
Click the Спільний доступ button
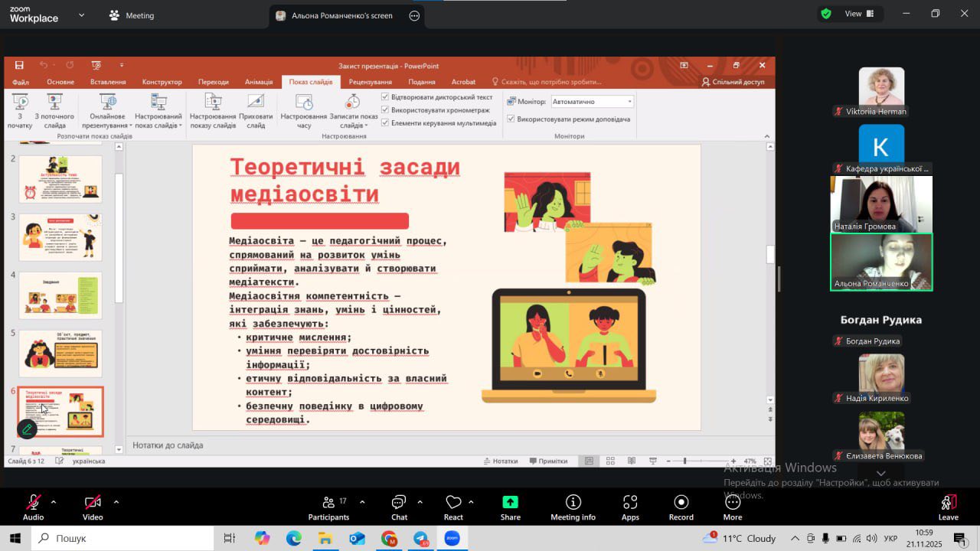733,82
